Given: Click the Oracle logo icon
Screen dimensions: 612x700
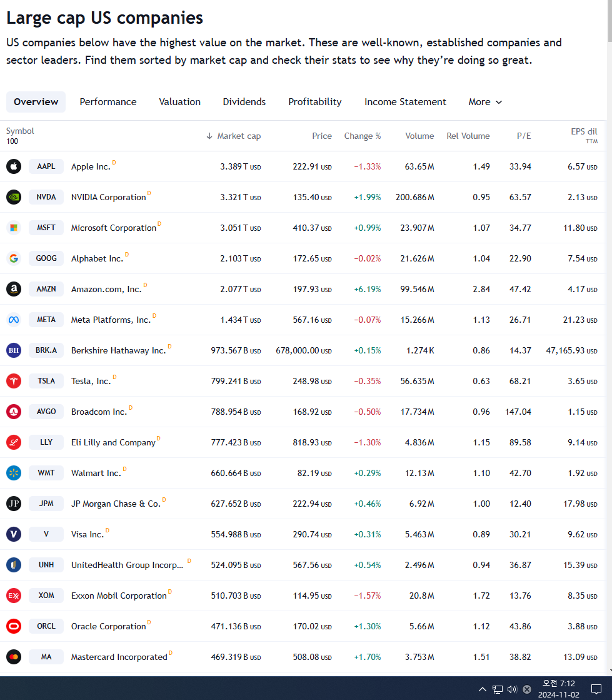Looking at the screenshot, I should pos(14,626).
